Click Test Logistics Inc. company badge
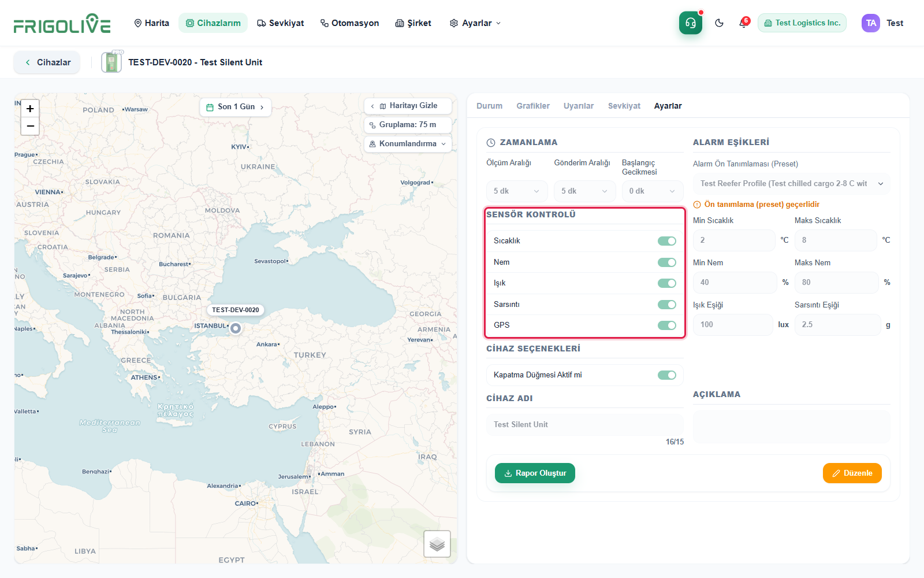This screenshot has width=924, height=578. coord(802,23)
